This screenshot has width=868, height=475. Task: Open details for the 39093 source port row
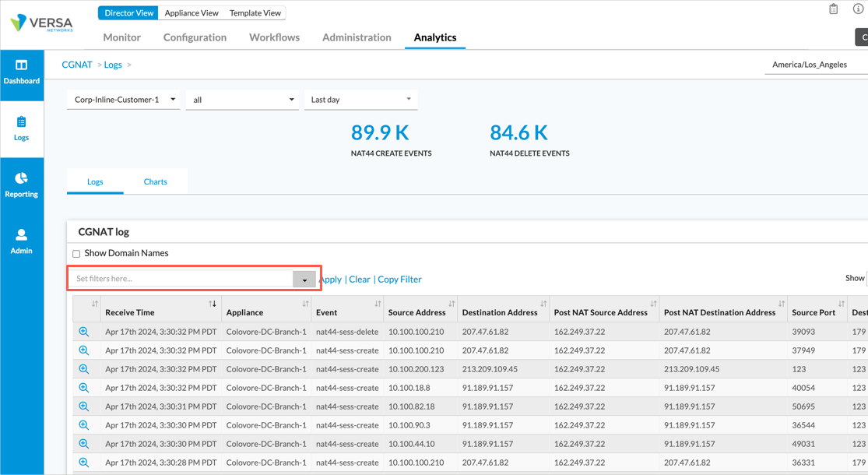[83, 332]
